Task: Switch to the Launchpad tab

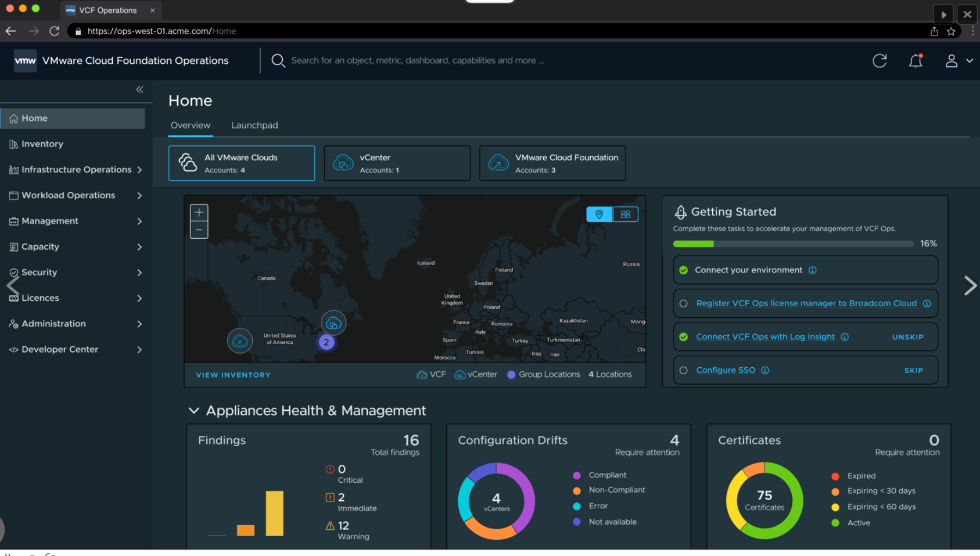Action: tap(254, 125)
